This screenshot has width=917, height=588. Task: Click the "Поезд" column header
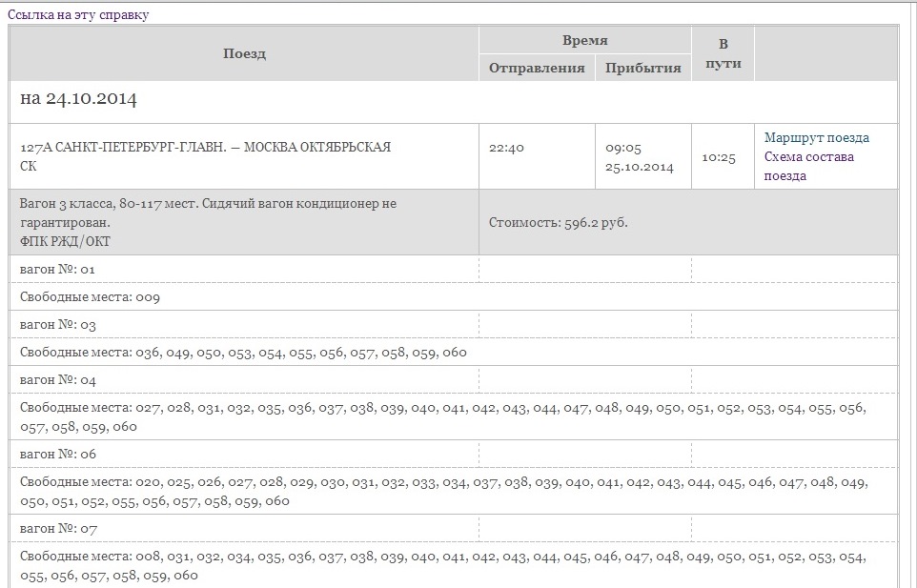244,53
